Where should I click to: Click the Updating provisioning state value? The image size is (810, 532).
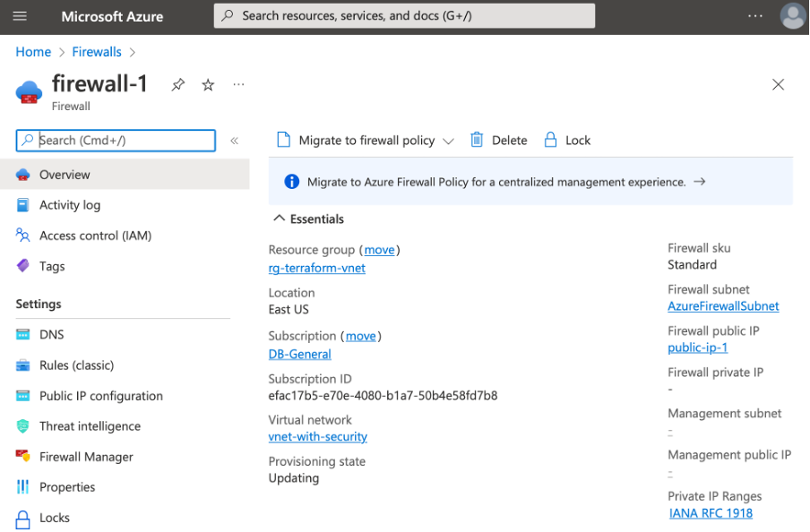click(x=293, y=478)
